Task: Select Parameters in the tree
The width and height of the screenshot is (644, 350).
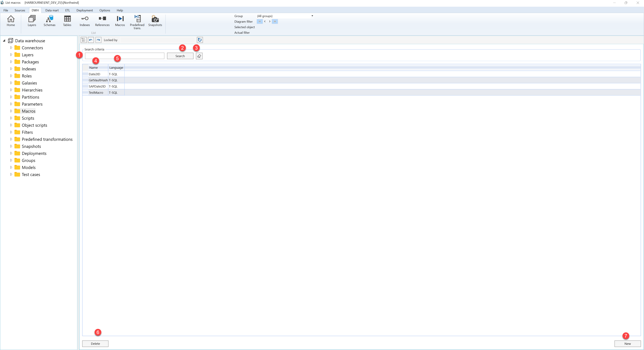Action: 32,104
